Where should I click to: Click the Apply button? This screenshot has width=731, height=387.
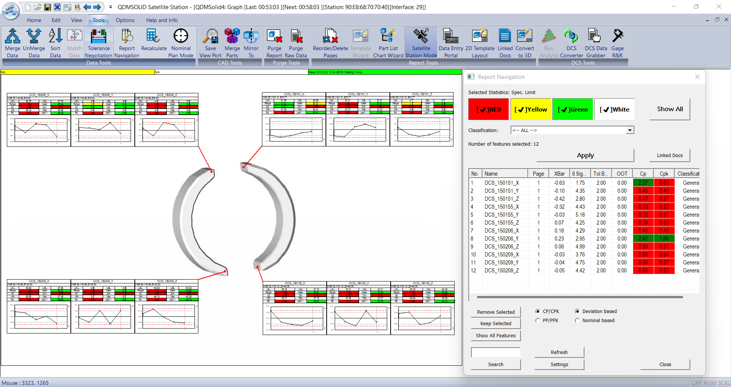click(x=585, y=155)
